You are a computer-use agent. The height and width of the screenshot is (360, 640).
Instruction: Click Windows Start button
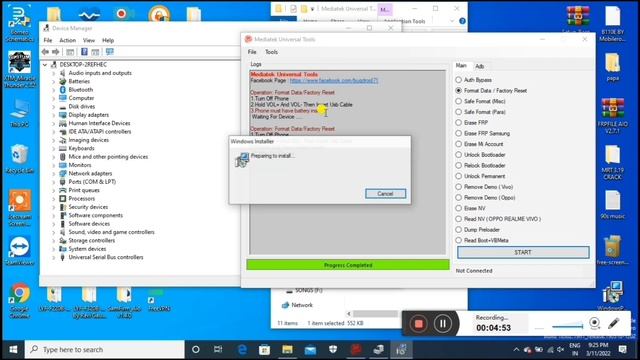click(x=13, y=349)
